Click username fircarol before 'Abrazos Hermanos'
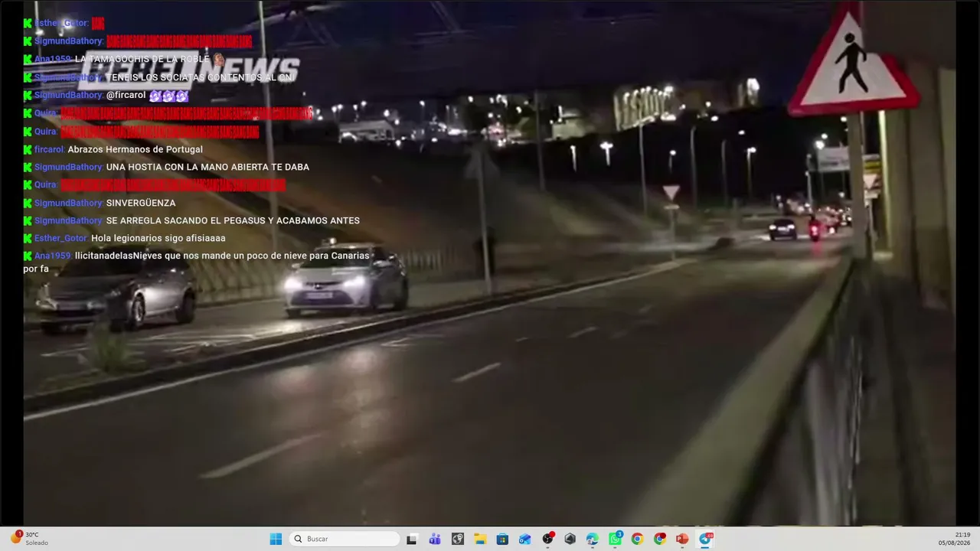The width and height of the screenshot is (980, 551). [49, 149]
